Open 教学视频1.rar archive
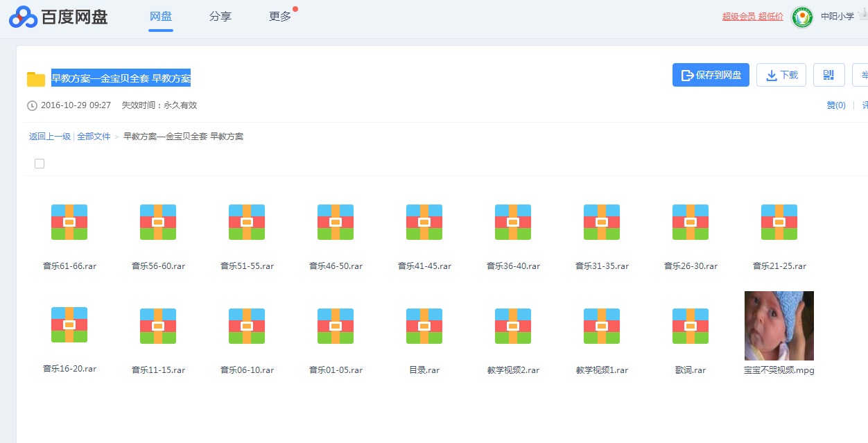This screenshot has height=443, width=868. [601, 326]
